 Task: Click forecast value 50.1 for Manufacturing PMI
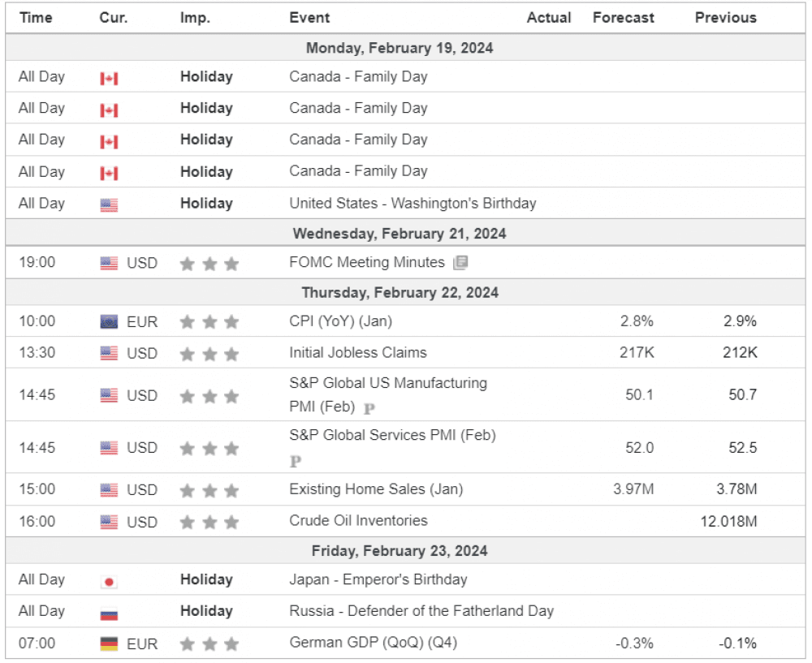pos(640,395)
